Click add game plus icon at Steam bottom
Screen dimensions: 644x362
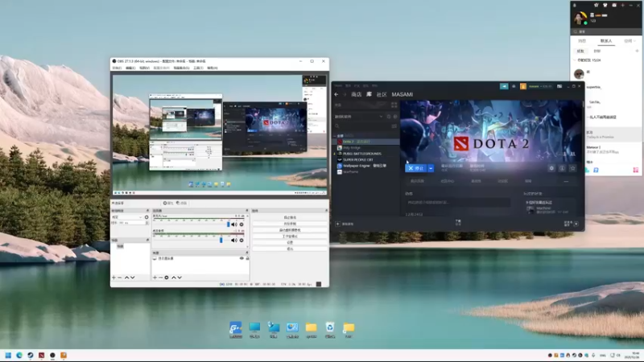click(x=337, y=224)
